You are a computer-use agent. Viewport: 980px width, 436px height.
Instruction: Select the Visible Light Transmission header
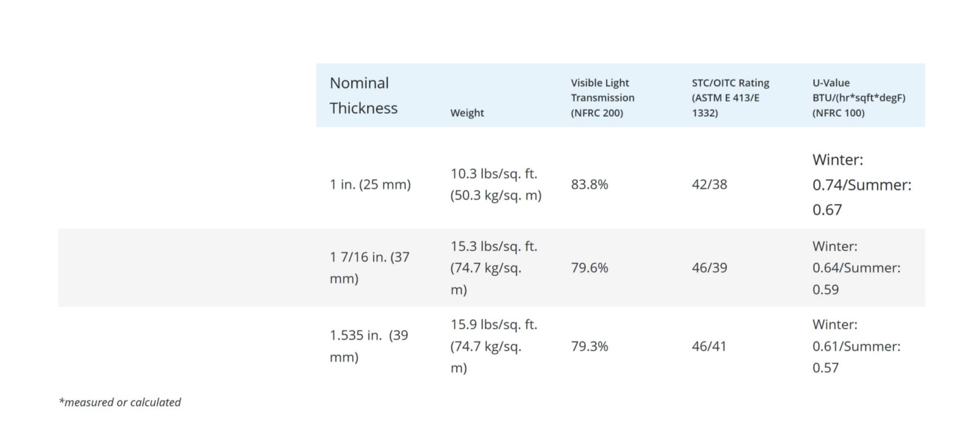tap(602, 98)
